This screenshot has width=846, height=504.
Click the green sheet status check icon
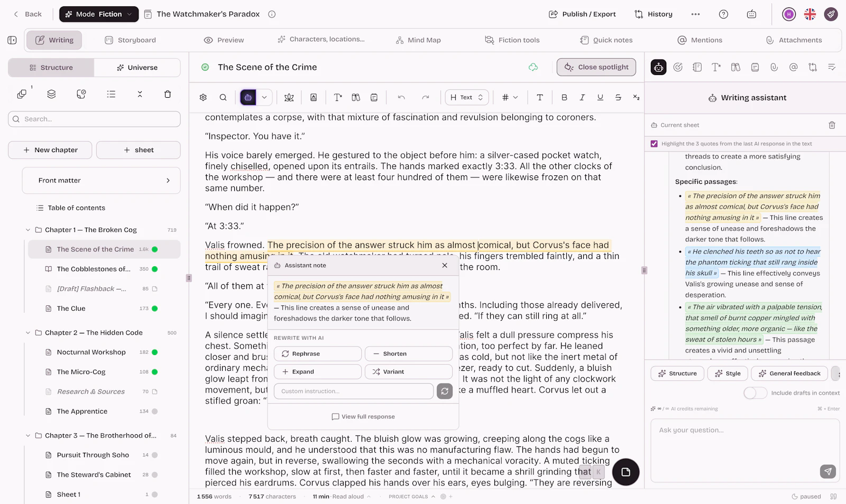(x=205, y=67)
